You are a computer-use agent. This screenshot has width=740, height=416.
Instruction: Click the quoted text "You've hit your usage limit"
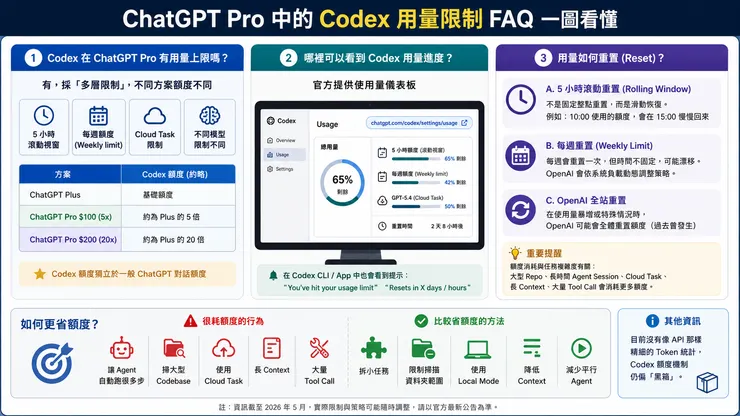[x=331, y=288]
